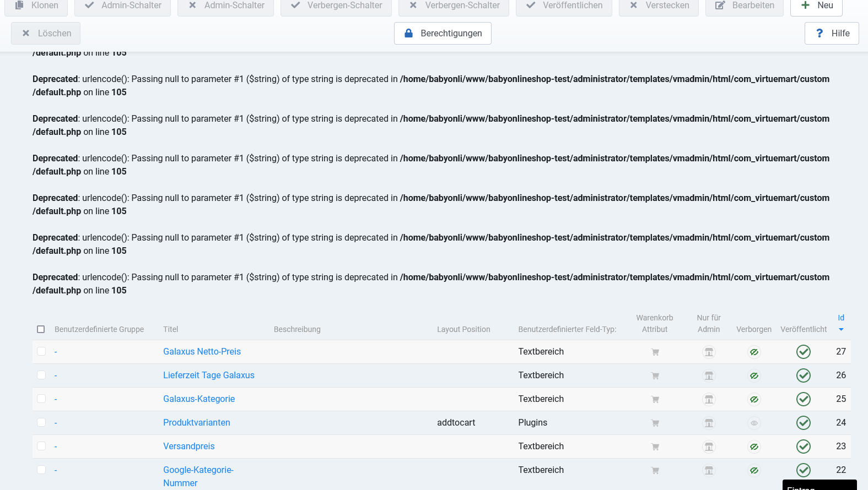Image resolution: width=868 pixels, height=490 pixels.
Task: Click the admin-only icon for Galaxus-Kategorie
Action: click(x=709, y=399)
